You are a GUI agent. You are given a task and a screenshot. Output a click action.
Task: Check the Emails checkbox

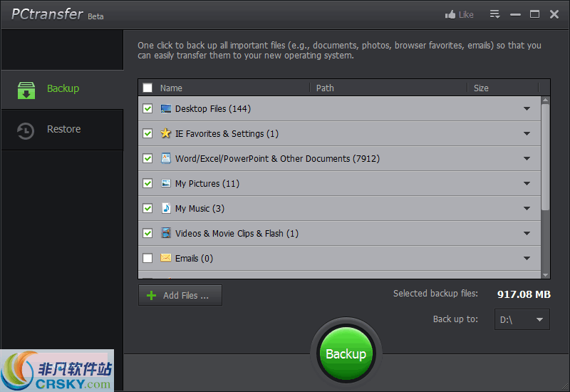(x=147, y=258)
